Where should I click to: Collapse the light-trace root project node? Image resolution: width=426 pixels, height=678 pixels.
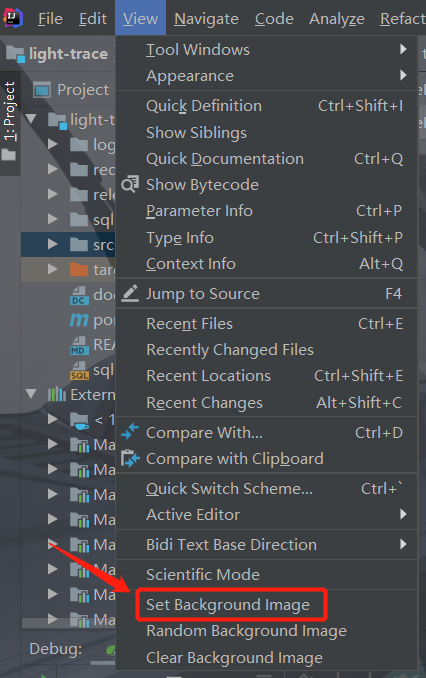click(x=31, y=118)
